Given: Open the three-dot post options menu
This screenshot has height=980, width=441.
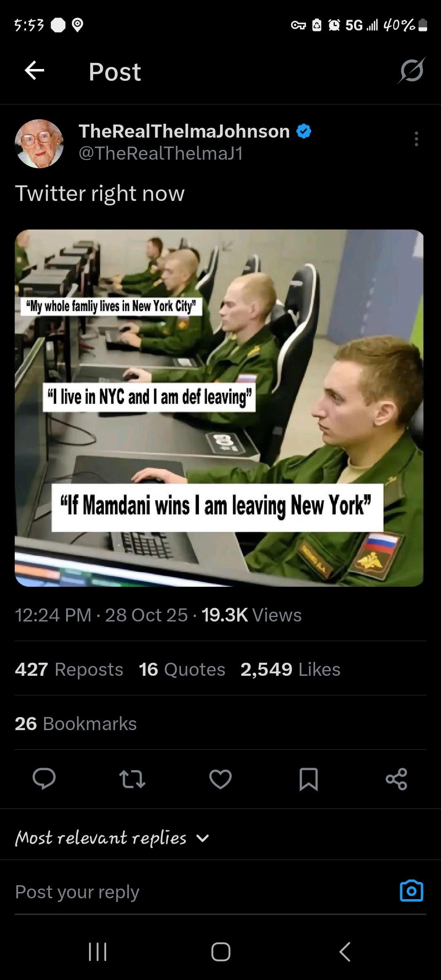Looking at the screenshot, I should (x=416, y=139).
